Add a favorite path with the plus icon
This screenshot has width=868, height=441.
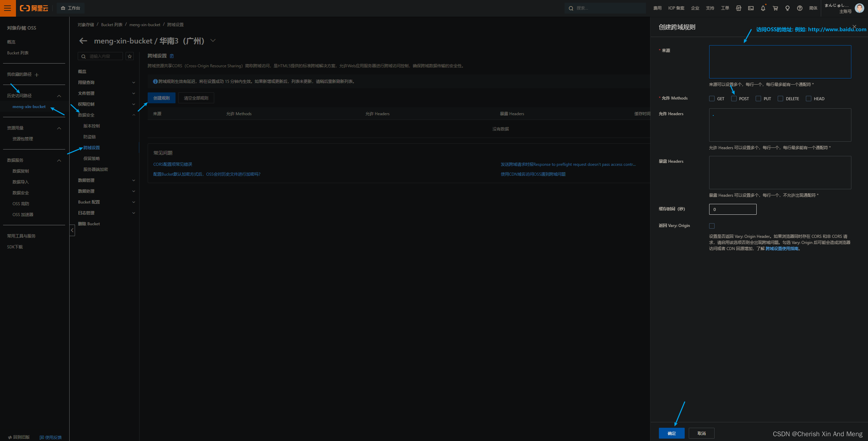(x=37, y=75)
